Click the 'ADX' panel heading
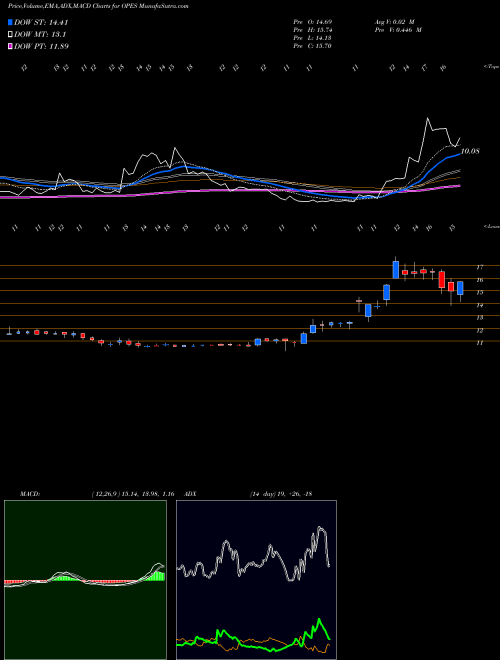 (191, 494)
